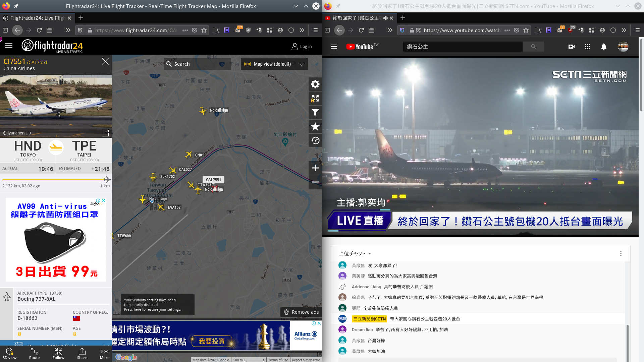Toggle sidebar icon in YouTube Firefox window
This screenshot has width=644, height=362.
[327, 30]
